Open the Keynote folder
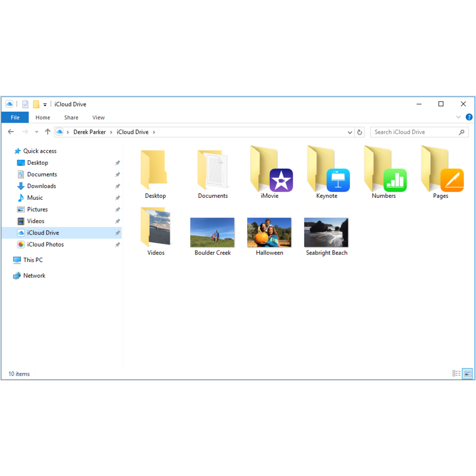 [327, 171]
